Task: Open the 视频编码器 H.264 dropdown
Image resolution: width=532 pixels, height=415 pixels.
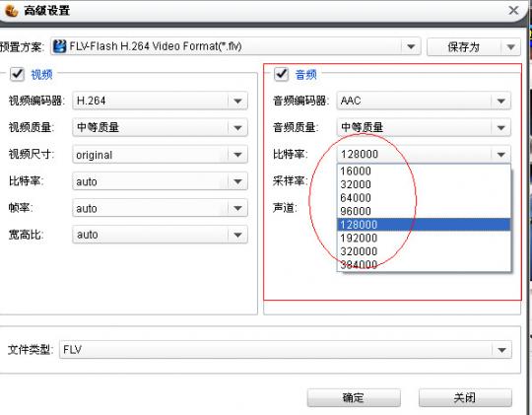Action: click(161, 101)
